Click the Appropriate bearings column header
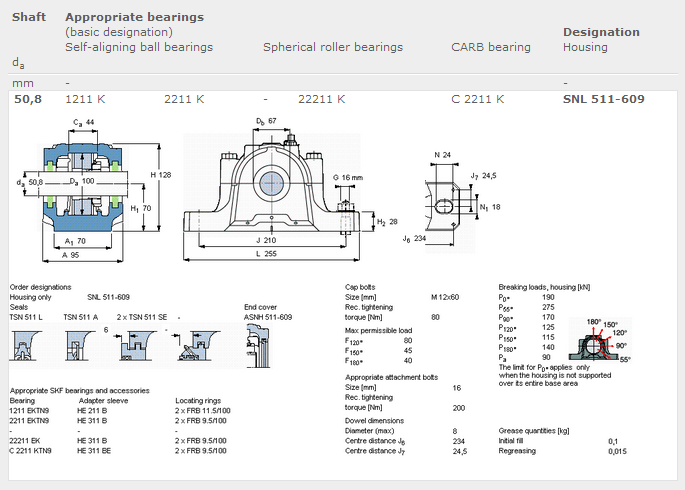Screen dimensions: 685x490 click(x=135, y=17)
